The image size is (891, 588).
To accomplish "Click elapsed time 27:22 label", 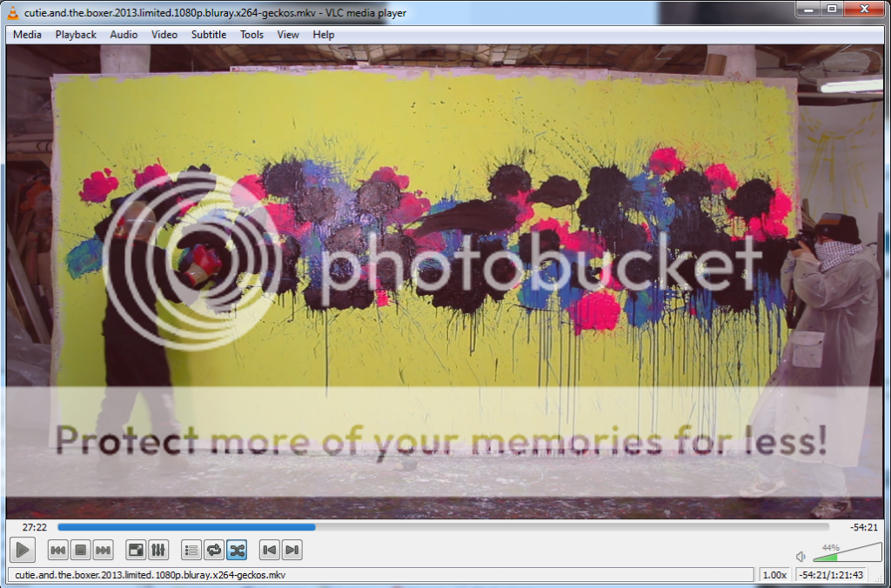I will (34, 527).
